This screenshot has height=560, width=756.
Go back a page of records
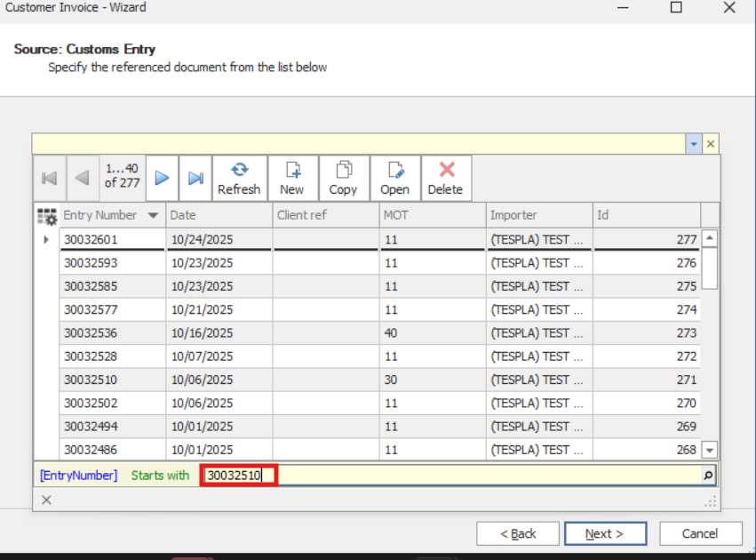point(82,178)
